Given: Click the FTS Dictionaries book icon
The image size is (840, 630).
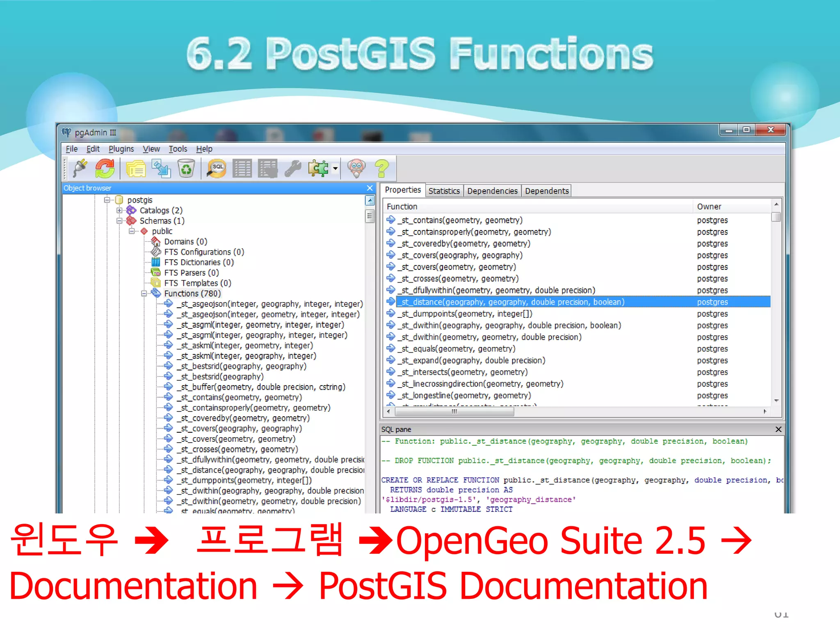Looking at the screenshot, I should 156,262.
